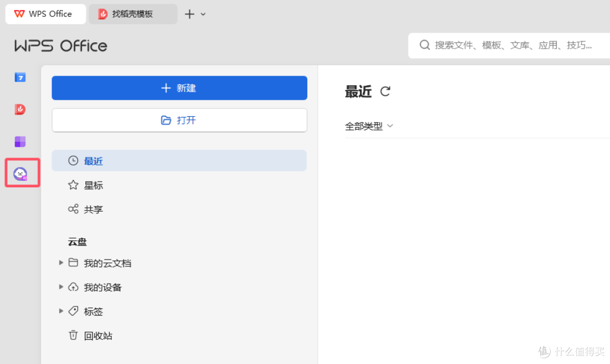Select 最近 in the navigation list
This screenshot has width=610, height=364.
180,161
